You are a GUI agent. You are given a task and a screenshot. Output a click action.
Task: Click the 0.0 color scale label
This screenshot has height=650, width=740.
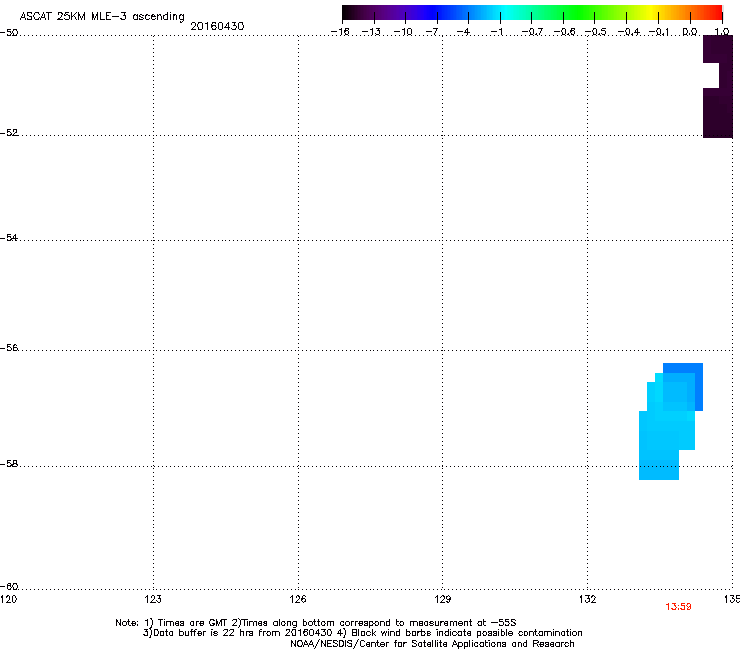[x=690, y=32]
